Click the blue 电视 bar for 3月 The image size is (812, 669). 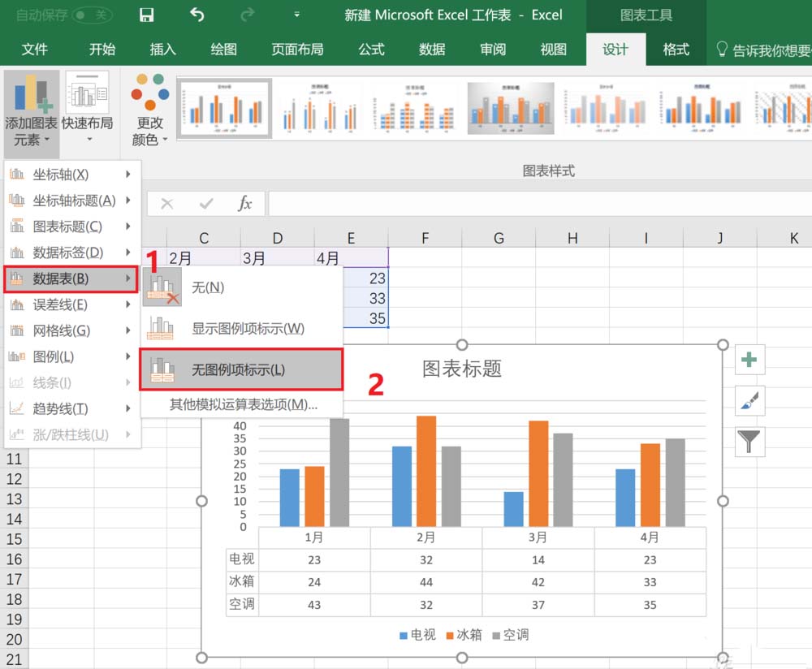pyautogui.click(x=514, y=509)
